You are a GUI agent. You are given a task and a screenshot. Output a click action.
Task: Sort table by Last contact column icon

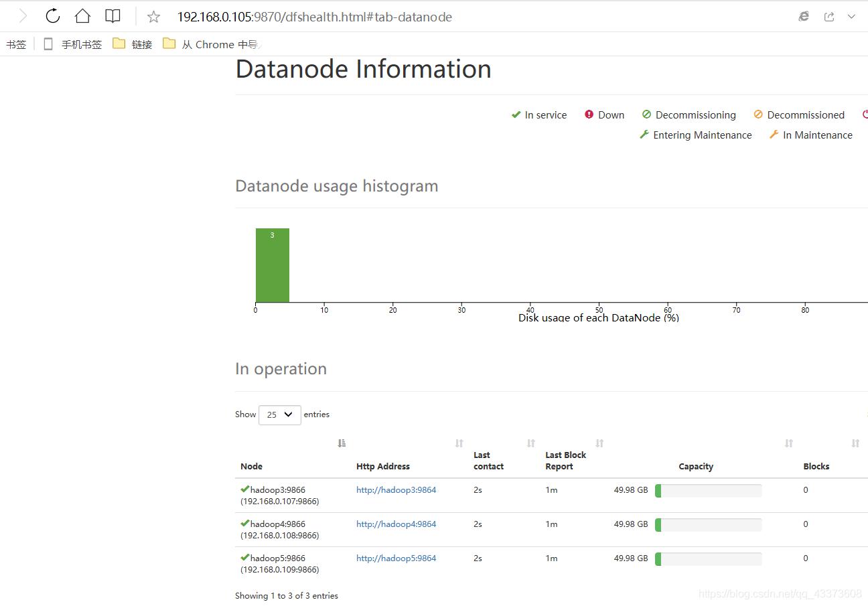pyautogui.click(x=530, y=443)
